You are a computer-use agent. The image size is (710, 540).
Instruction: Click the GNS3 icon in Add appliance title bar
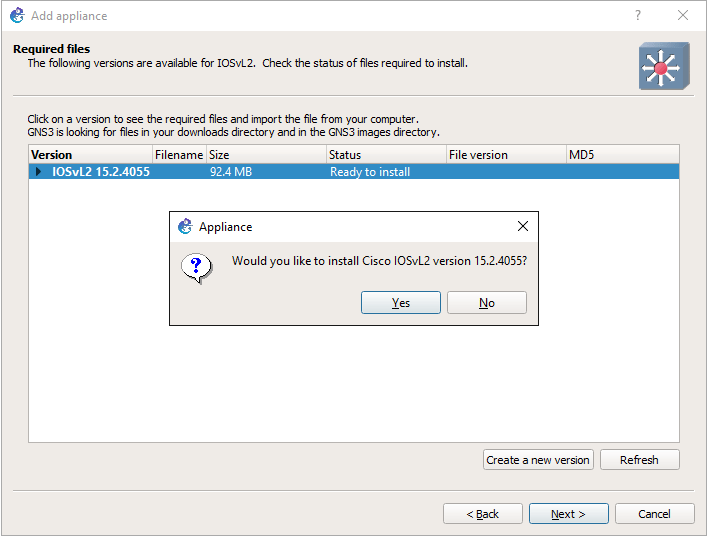[x=17, y=16]
